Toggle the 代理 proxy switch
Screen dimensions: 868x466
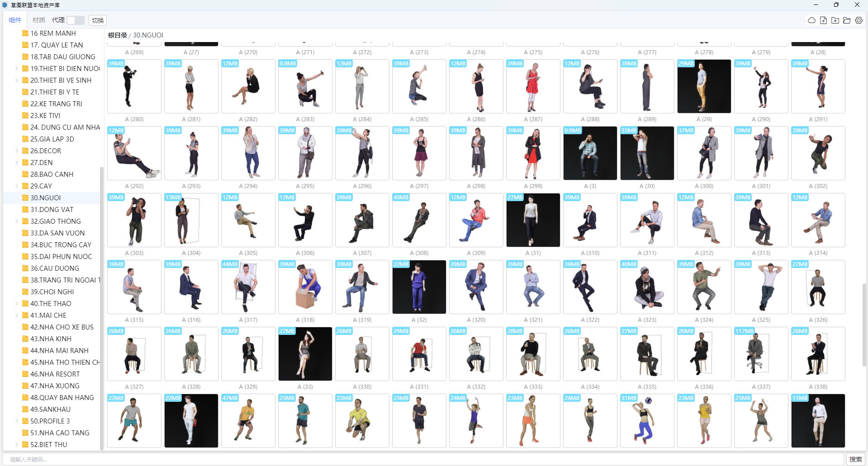(x=75, y=20)
